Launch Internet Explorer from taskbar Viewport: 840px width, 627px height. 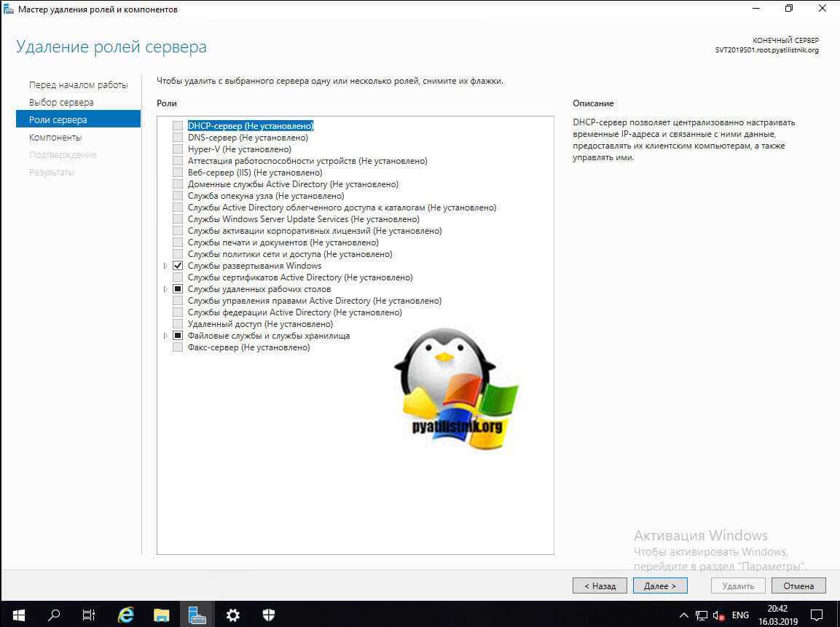125,615
